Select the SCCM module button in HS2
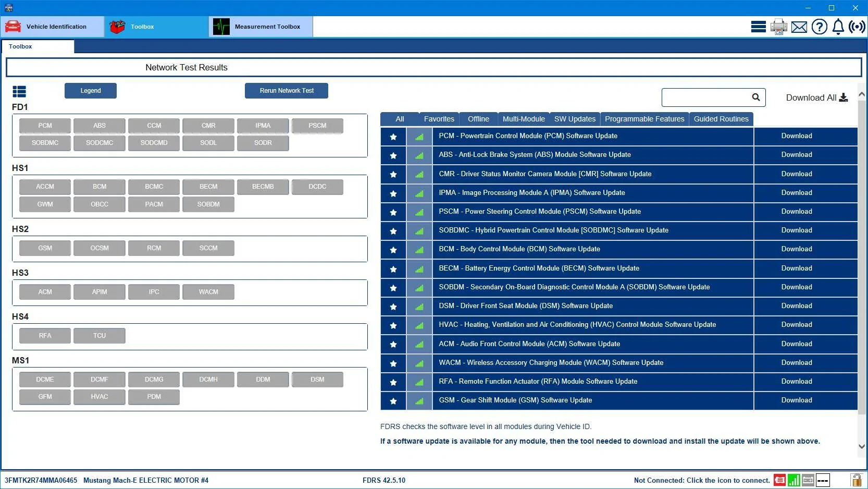 208,248
